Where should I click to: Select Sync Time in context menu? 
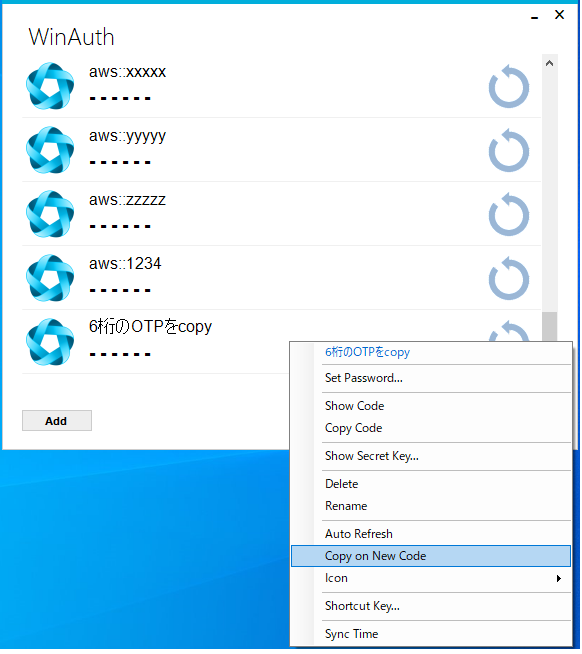coord(431,635)
